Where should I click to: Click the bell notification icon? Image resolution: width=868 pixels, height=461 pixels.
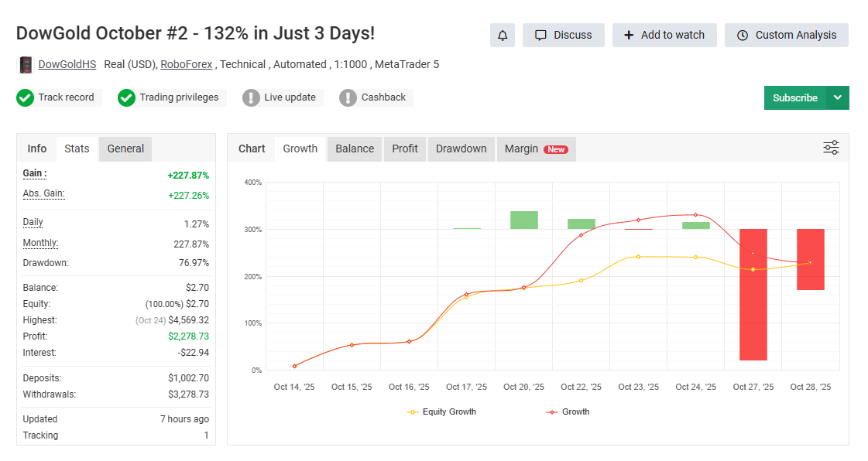(503, 35)
